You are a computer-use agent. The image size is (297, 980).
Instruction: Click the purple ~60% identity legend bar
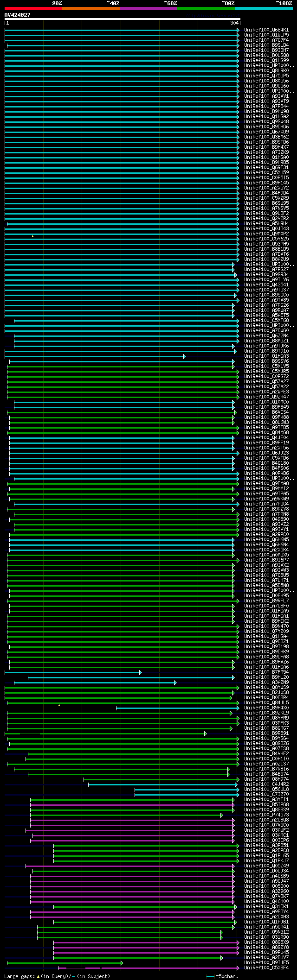pyautogui.click(x=148, y=8)
